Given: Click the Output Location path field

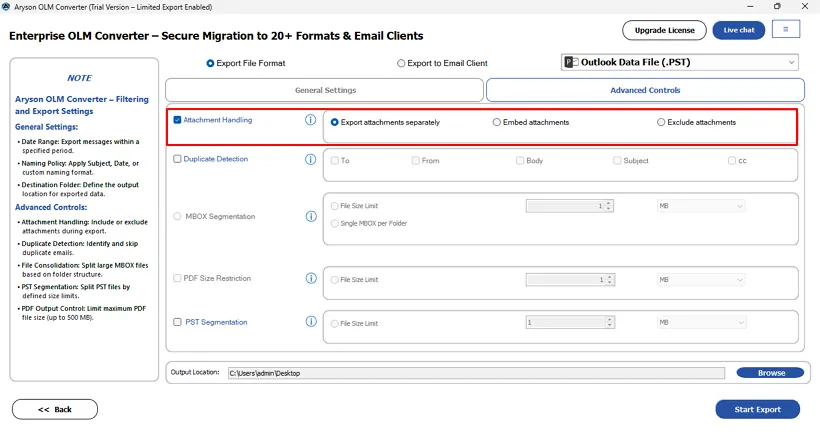Looking at the screenshot, I should pos(475,373).
